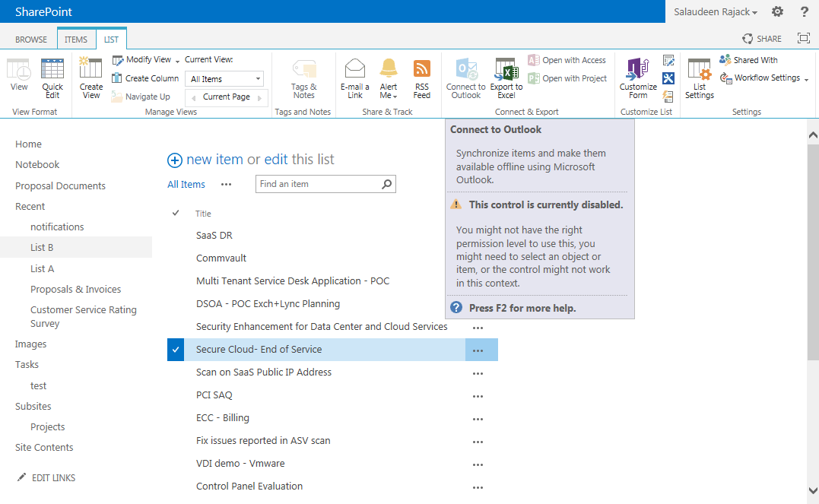
Task: Click Modify View in the ribbon
Action: 141,60
